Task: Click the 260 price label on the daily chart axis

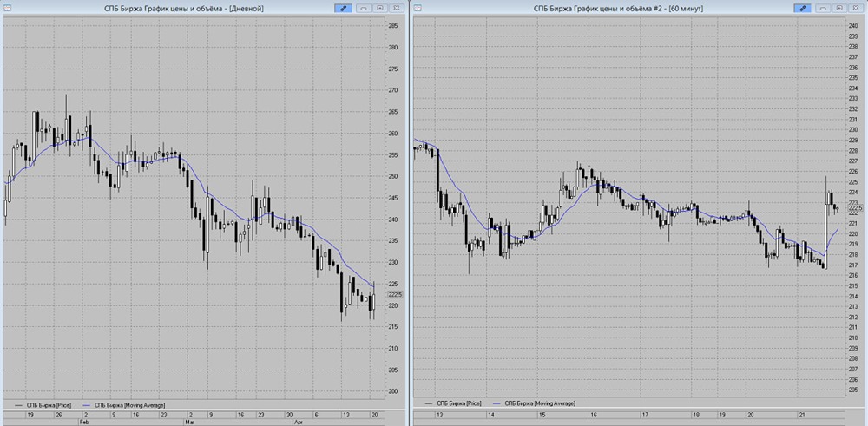Action: click(x=393, y=134)
